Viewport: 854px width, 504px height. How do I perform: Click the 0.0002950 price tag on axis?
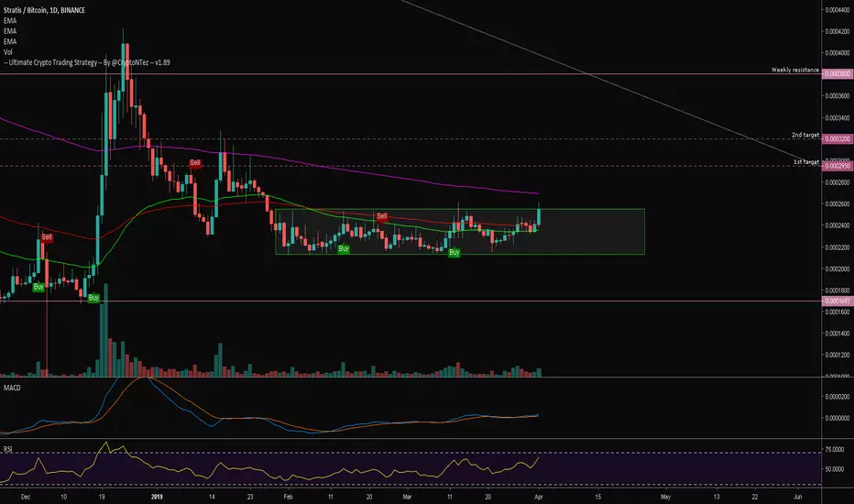click(838, 166)
